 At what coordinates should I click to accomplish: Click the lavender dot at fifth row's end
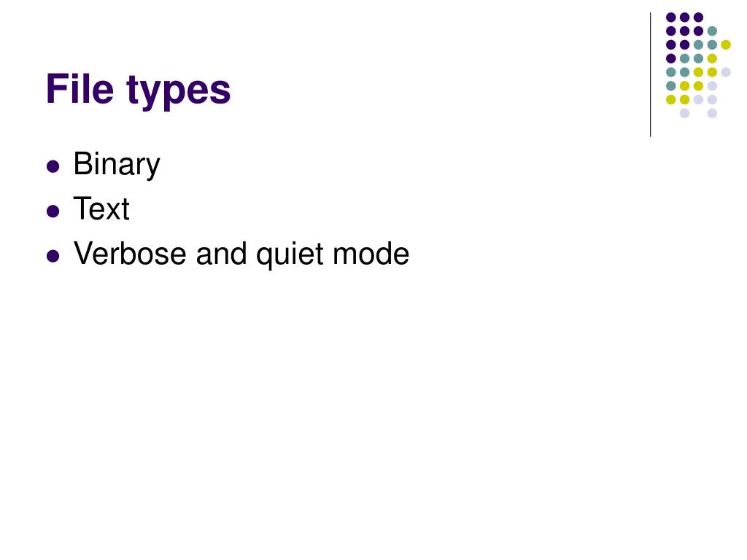[726, 72]
